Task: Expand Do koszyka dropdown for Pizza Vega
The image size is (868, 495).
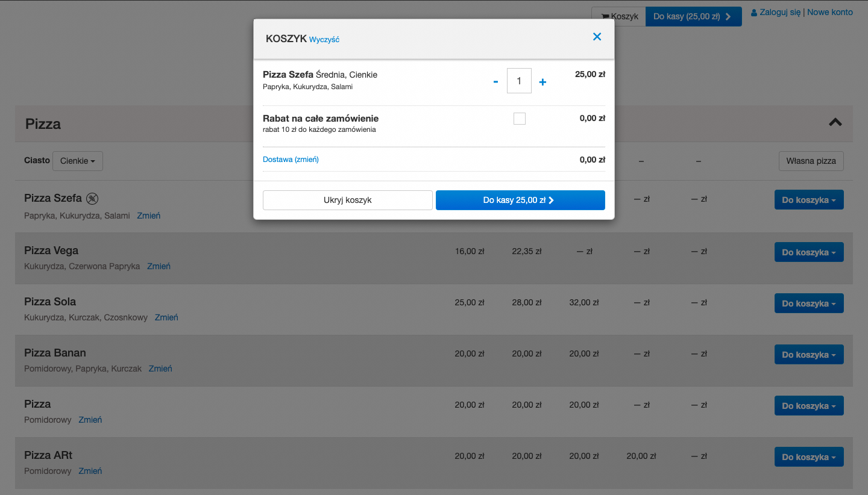Action: point(808,252)
